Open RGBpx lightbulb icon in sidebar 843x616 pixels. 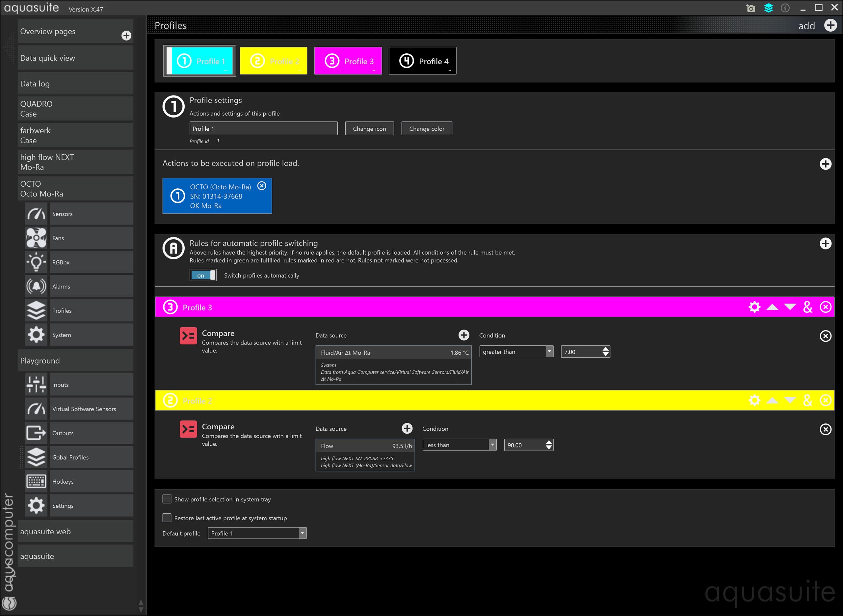click(x=36, y=262)
